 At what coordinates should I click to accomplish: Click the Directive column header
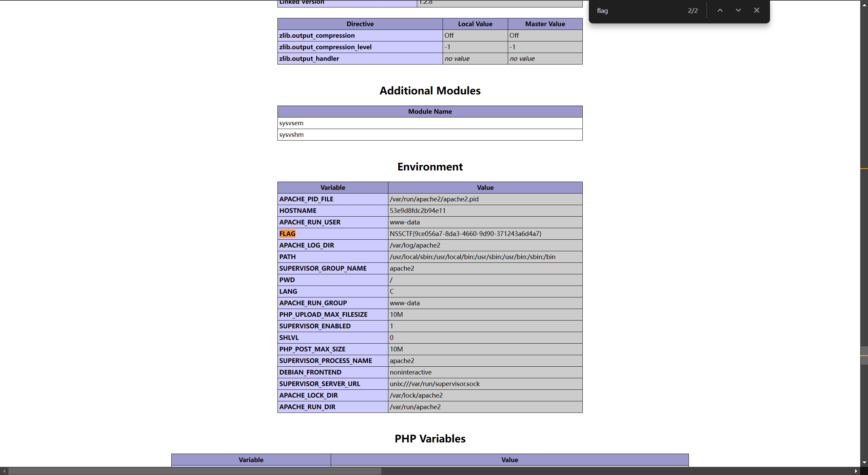360,24
